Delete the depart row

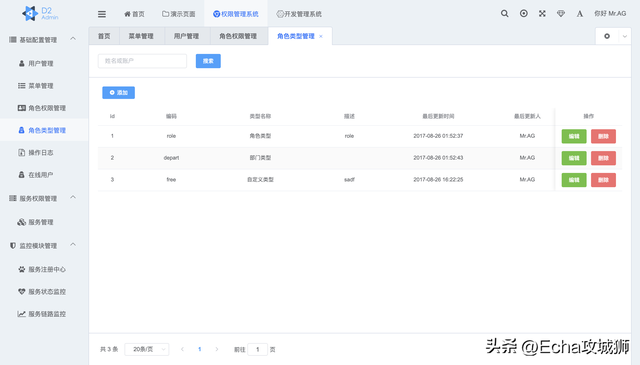coord(603,158)
